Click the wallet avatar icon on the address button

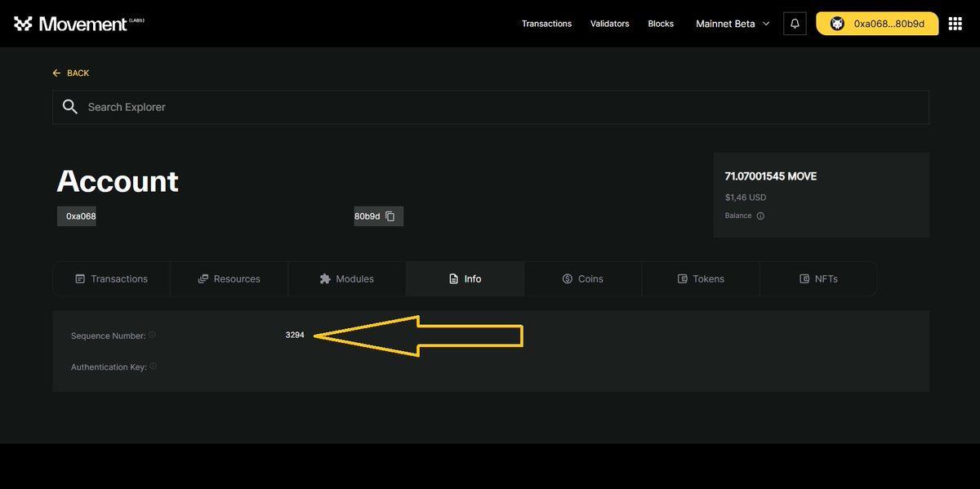pos(836,24)
